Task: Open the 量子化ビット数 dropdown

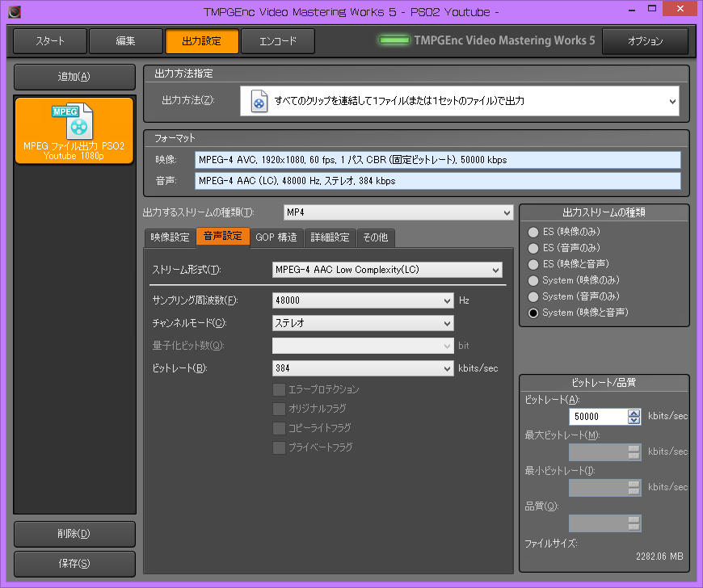Action: (x=363, y=346)
